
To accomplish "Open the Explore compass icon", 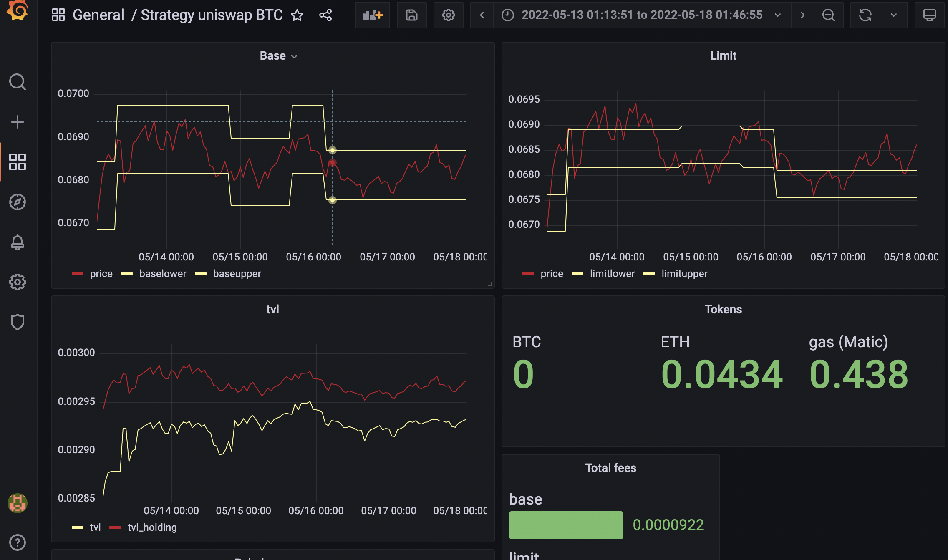I will click(18, 202).
